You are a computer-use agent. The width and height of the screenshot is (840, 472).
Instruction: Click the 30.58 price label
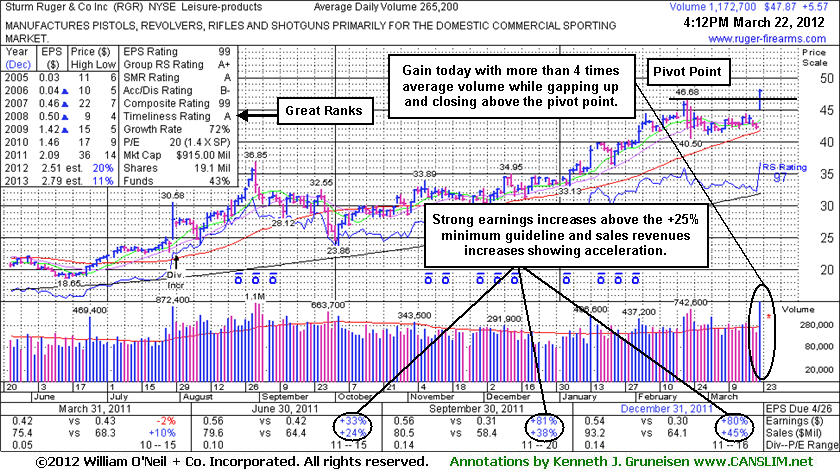click(x=172, y=196)
